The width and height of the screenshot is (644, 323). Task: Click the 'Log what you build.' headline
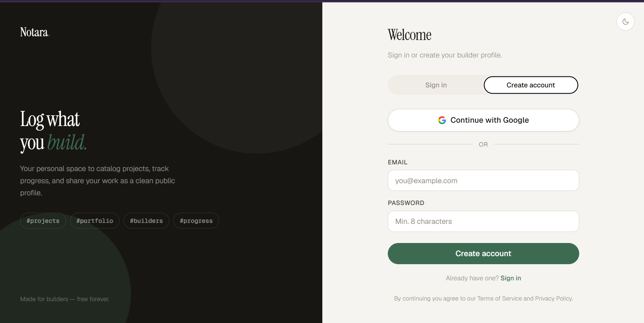(53, 131)
